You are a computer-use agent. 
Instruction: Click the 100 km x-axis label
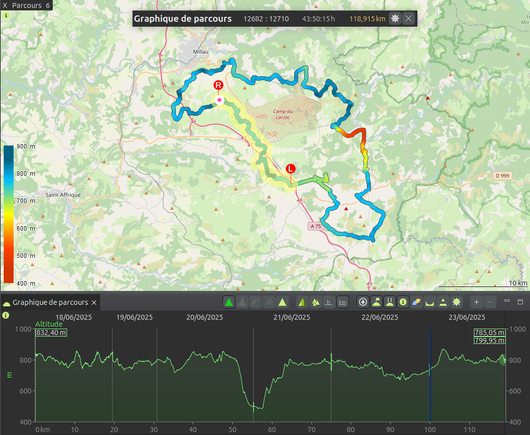pos(430,430)
